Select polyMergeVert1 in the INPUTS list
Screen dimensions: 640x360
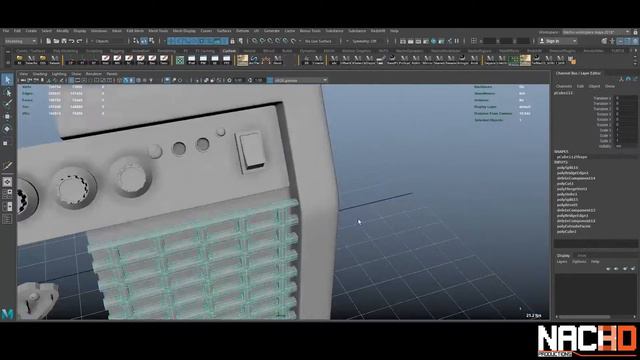(x=572, y=189)
